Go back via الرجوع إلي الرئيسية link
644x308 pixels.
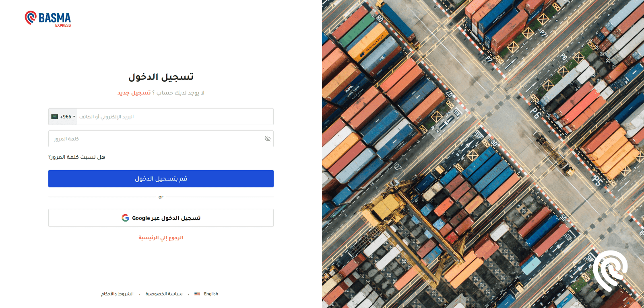161,238
